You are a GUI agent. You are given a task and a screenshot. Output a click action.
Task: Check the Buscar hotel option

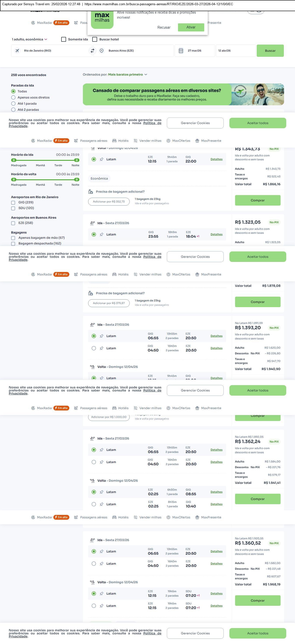[x=95, y=40]
